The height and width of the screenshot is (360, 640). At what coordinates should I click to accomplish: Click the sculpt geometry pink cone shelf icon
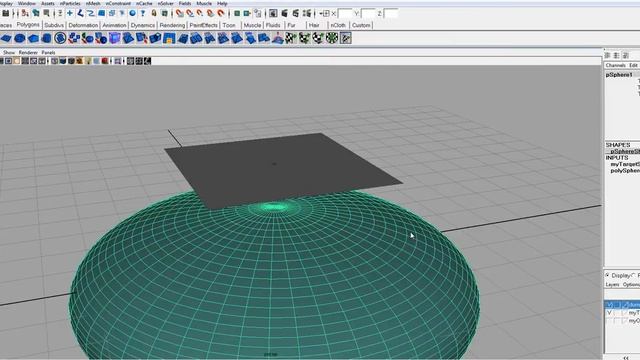[x=278, y=38]
